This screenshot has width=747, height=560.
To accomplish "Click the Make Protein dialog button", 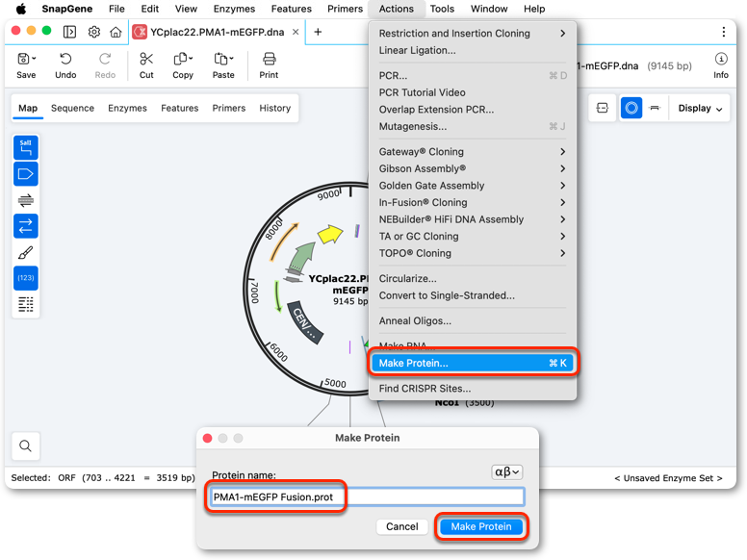I will pyautogui.click(x=481, y=526).
